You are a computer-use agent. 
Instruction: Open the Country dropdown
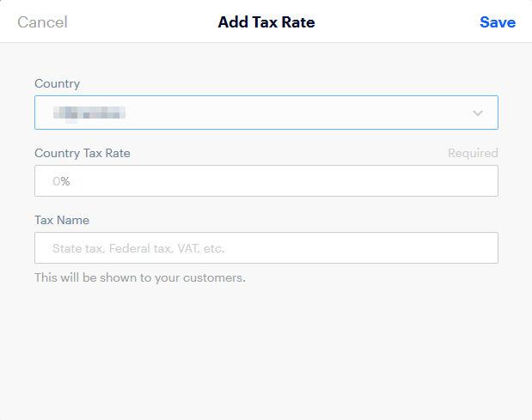(266, 113)
